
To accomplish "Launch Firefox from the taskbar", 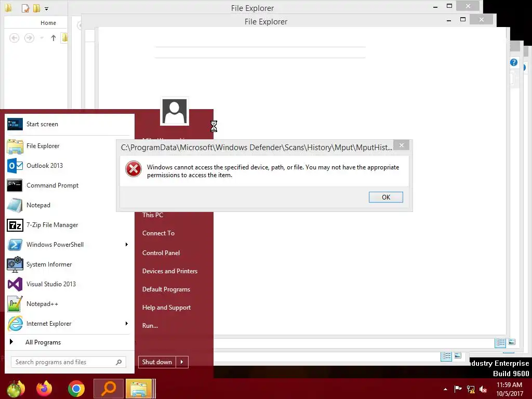I will (x=45, y=389).
